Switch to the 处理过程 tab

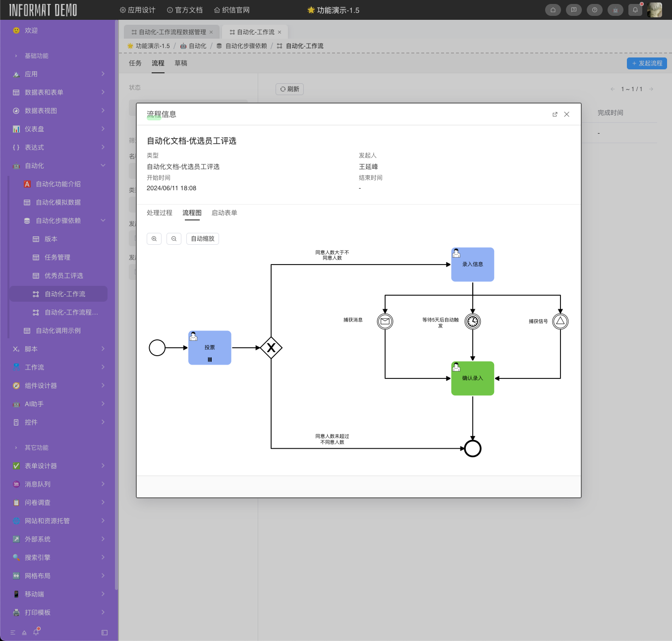[x=160, y=213]
